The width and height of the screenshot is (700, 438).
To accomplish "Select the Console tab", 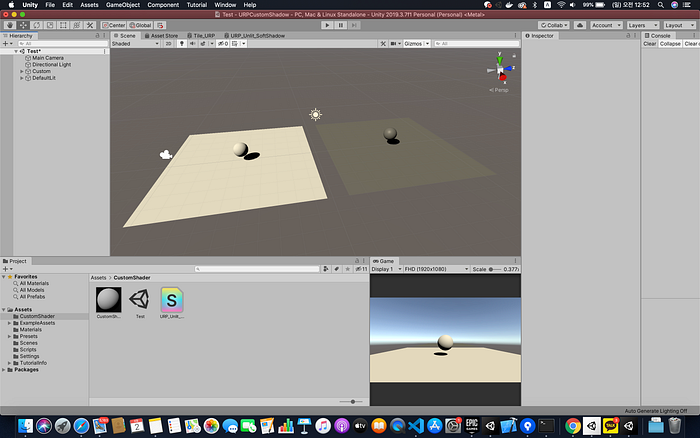I will coord(658,35).
